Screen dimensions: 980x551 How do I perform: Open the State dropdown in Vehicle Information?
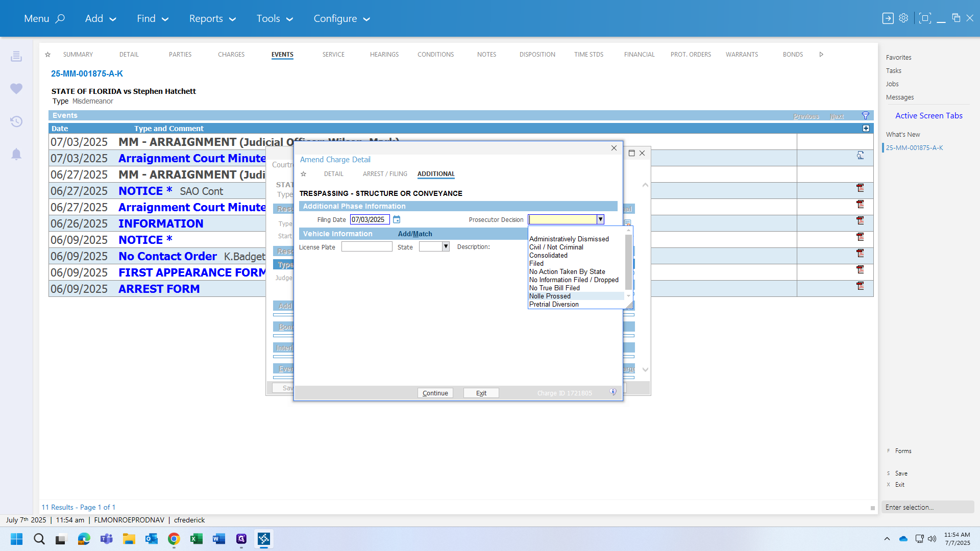click(446, 246)
